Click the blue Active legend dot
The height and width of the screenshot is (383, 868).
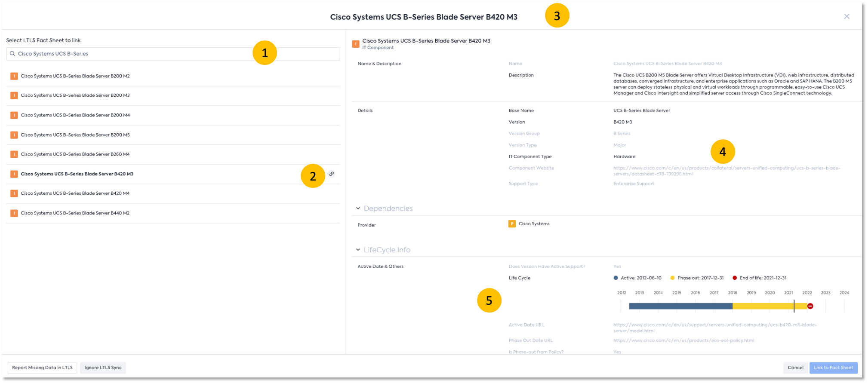coord(616,278)
